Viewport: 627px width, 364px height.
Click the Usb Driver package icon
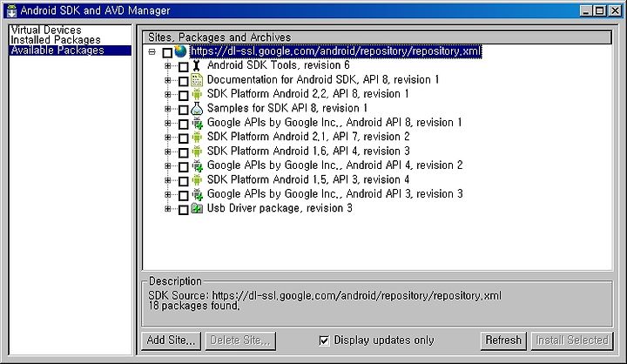coord(196,208)
